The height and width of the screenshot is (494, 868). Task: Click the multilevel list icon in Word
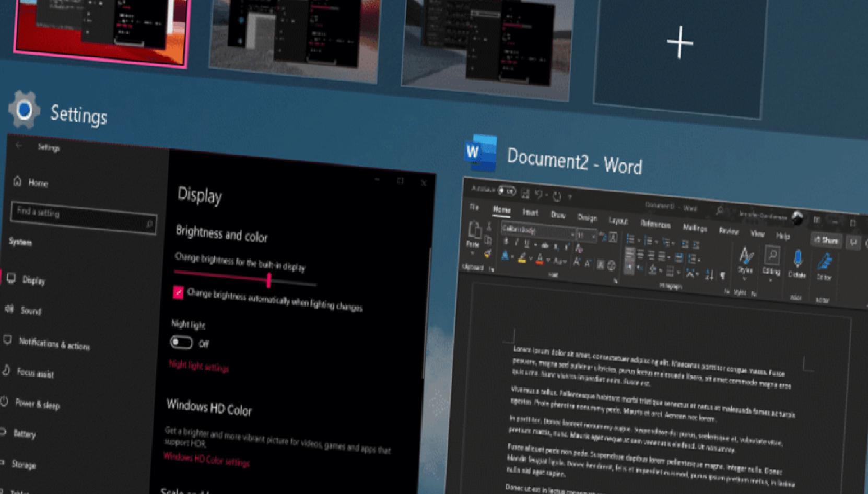pos(666,242)
